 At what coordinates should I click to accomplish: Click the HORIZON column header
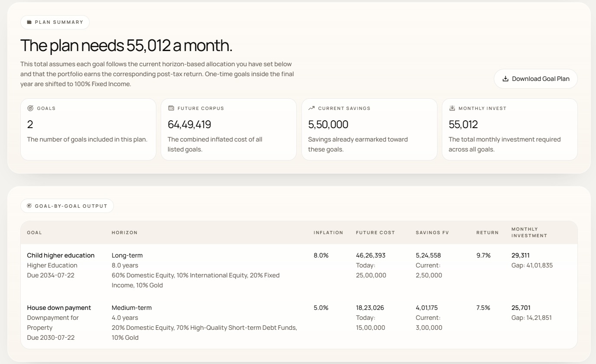click(125, 232)
